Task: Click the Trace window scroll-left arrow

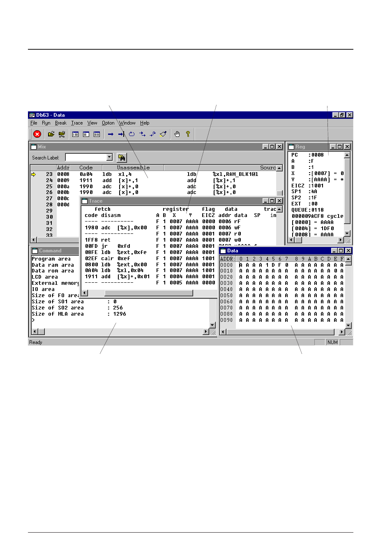Action: tap(85, 293)
